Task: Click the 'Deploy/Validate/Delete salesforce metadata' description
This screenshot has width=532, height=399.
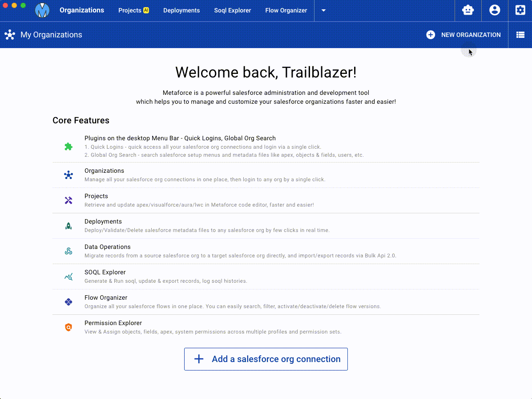Action: point(207,230)
